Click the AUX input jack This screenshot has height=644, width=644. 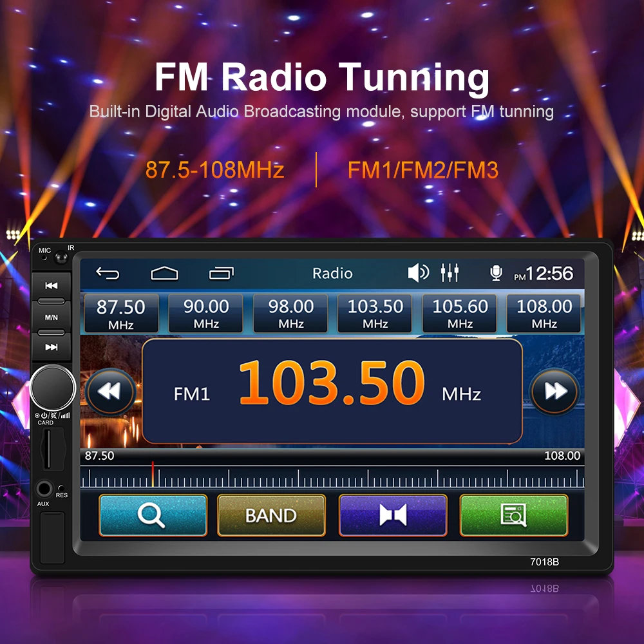click(x=44, y=489)
